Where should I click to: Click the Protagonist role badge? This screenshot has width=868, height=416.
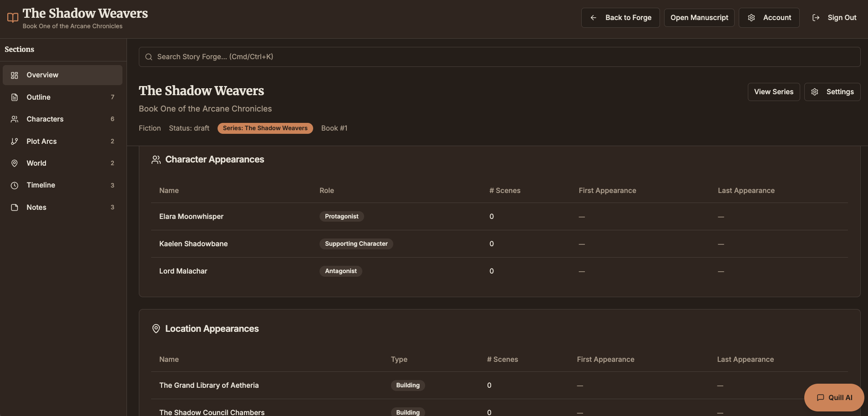point(342,217)
